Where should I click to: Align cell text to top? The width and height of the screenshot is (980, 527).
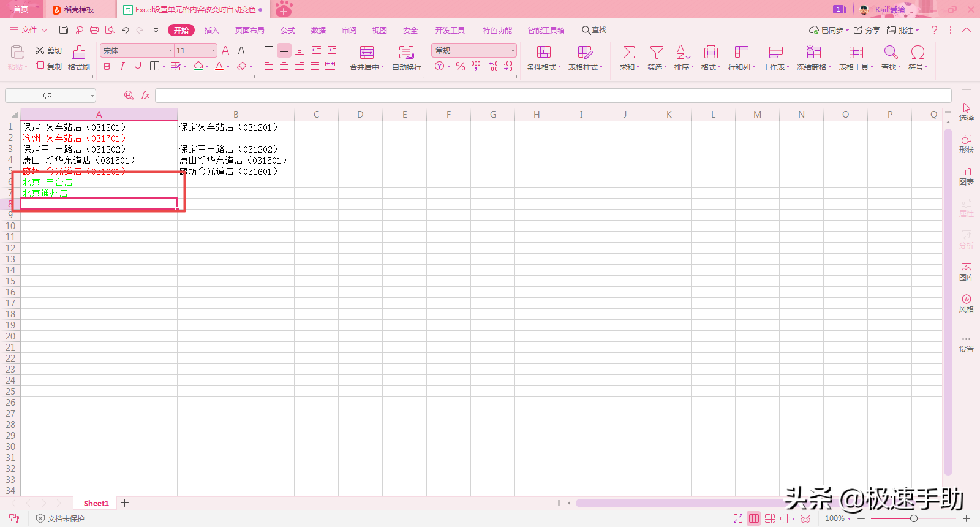[x=269, y=50]
